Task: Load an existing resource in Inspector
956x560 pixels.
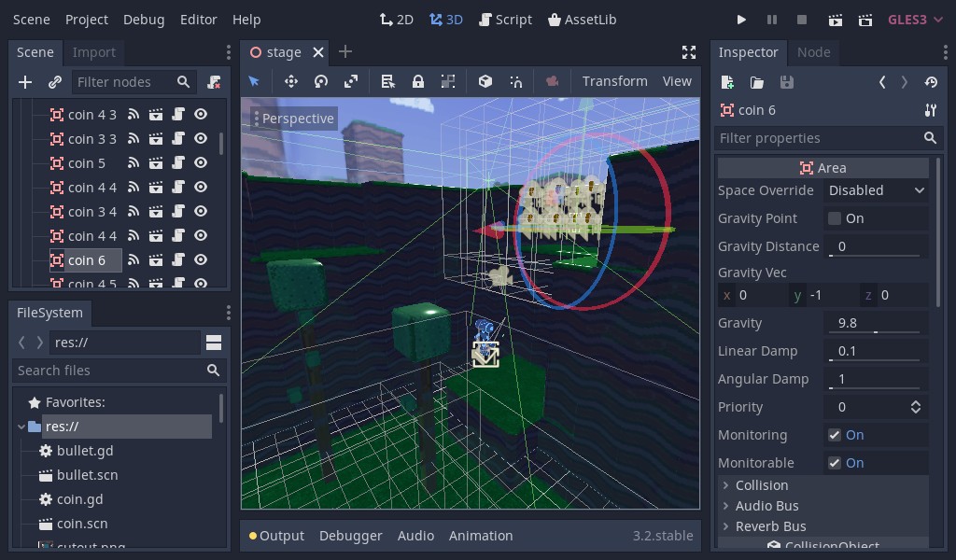Action: coord(756,82)
